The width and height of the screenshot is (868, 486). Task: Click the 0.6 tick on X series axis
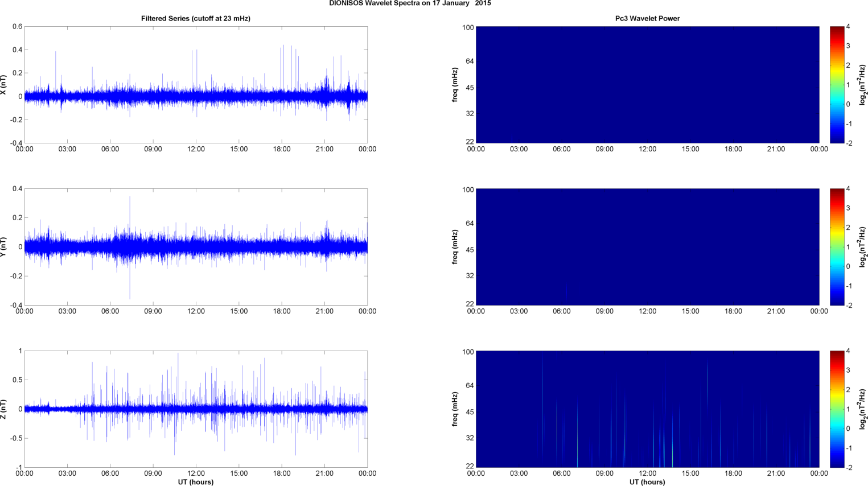click(x=17, y=27)
